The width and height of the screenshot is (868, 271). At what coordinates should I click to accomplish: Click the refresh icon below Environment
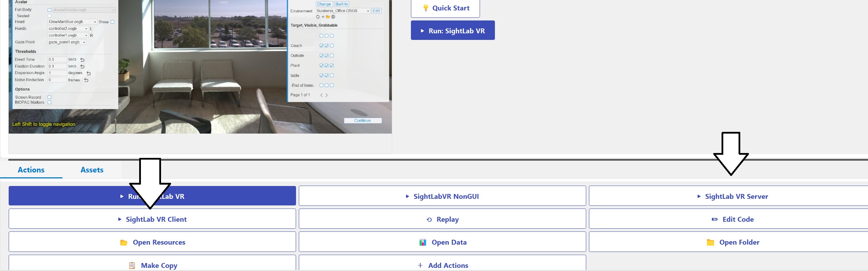point(318,17)
